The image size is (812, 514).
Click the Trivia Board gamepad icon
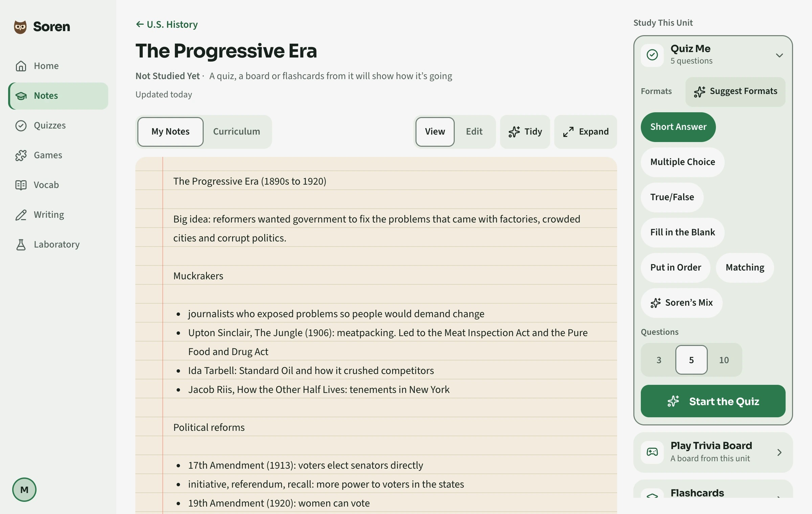pyautogui.click(x=652, y=452)
